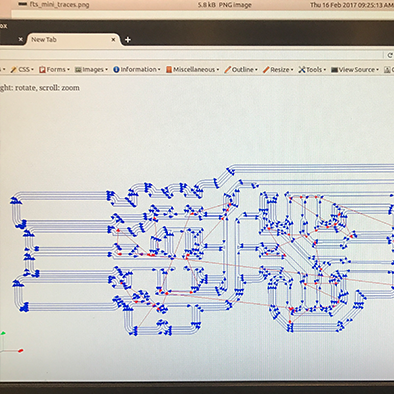
Task: Click the Forms toolbar icon
Action: 42,70
